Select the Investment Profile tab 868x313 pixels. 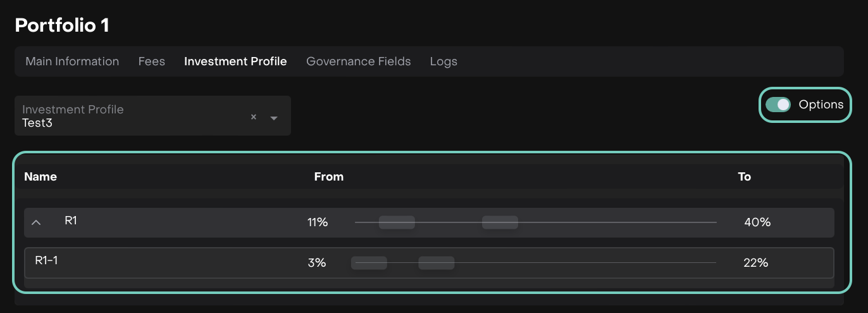(x=235, y=61)
